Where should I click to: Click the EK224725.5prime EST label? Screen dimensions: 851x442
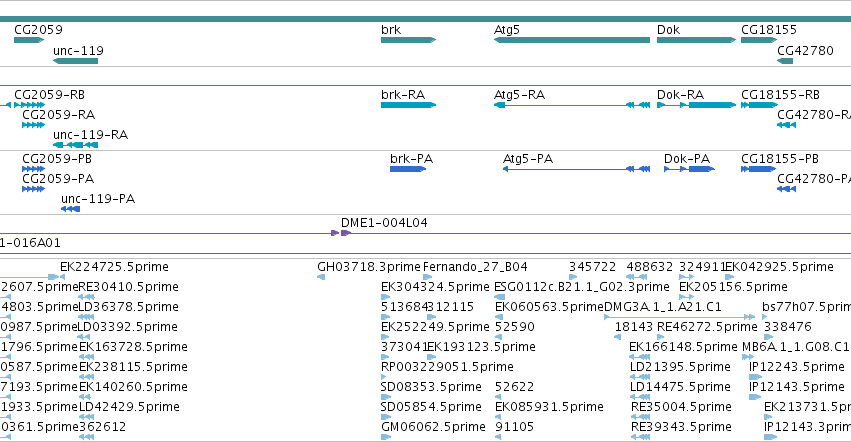[x=115, y=267]
